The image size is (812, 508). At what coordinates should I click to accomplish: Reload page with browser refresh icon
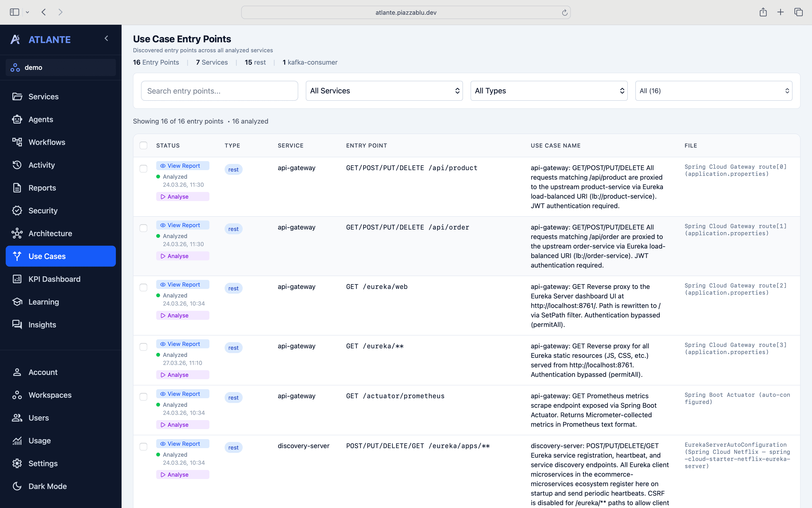(564, 12)
